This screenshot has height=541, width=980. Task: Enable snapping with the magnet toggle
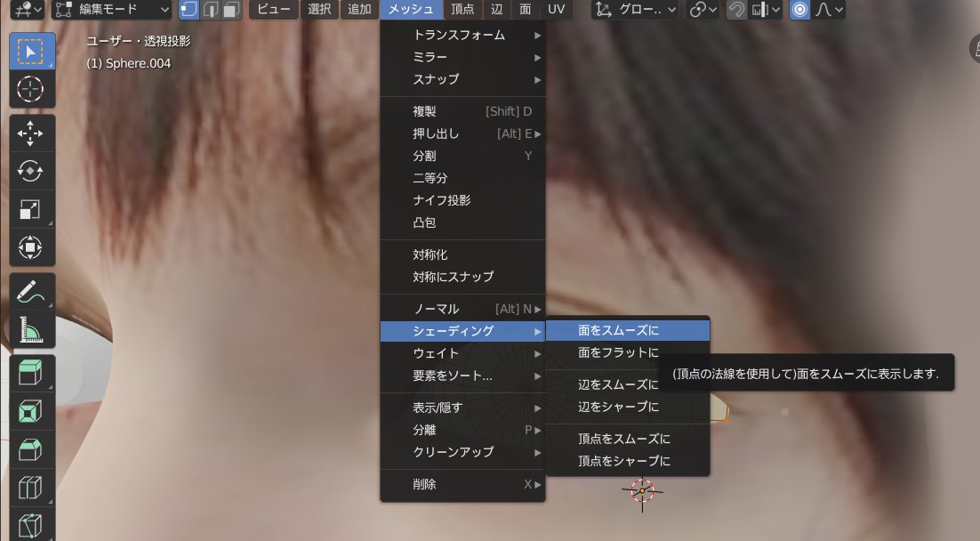(x=737, y=10)
